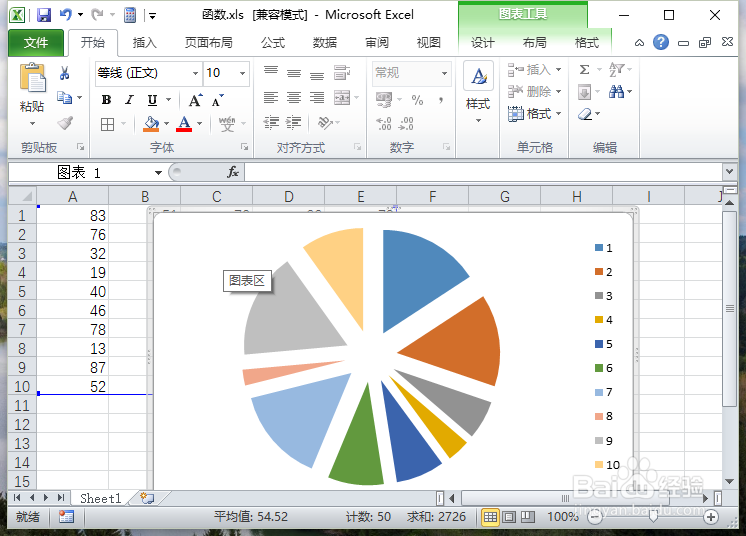Viewport: 746px width, 536px height.
Task: Switch to the Page Layout ribbon tab
Action: point(208,43)
